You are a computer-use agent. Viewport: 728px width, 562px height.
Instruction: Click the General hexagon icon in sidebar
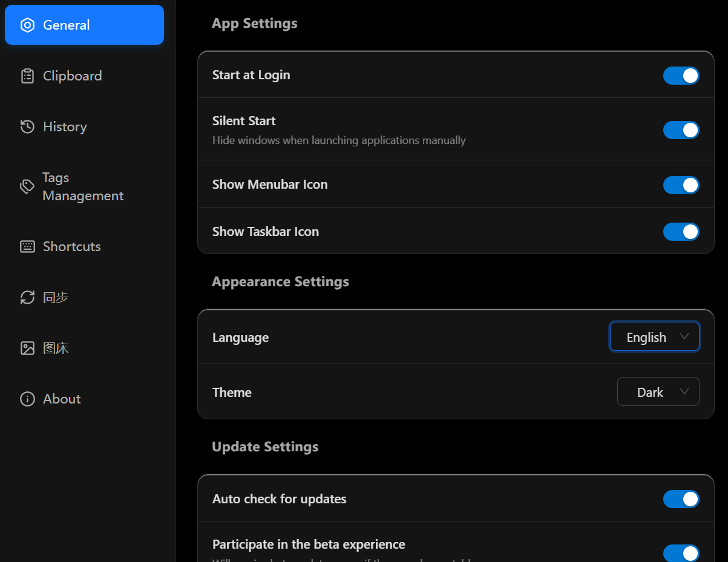[x=27, y=25]
